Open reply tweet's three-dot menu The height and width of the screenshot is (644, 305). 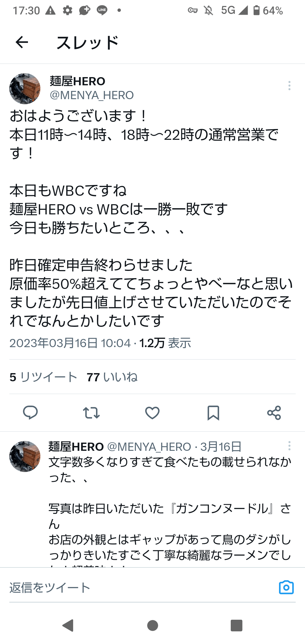(x=289, y=446)
